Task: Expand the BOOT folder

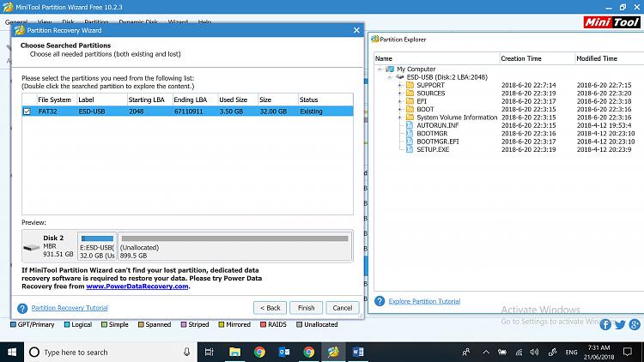Action: pyautogui.click(x=399, y=110)
